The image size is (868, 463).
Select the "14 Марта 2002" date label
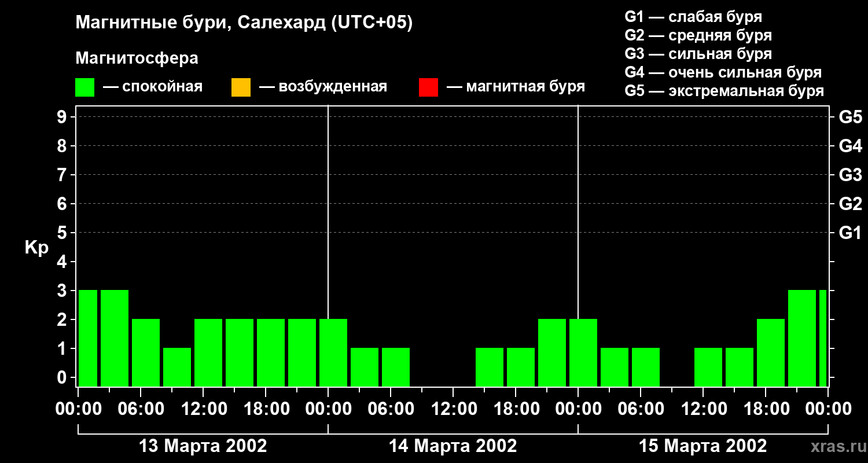(x=453, y=446)
